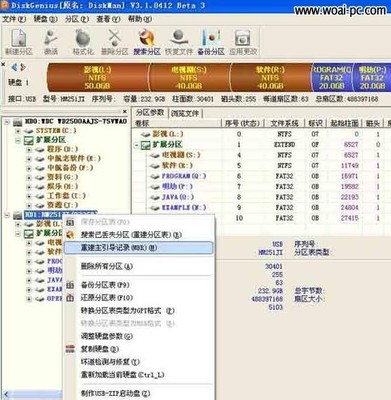Click search icon beside 搜索已丢失分区 menu entry
Screen dimensions: 391x400
[70, 235]
